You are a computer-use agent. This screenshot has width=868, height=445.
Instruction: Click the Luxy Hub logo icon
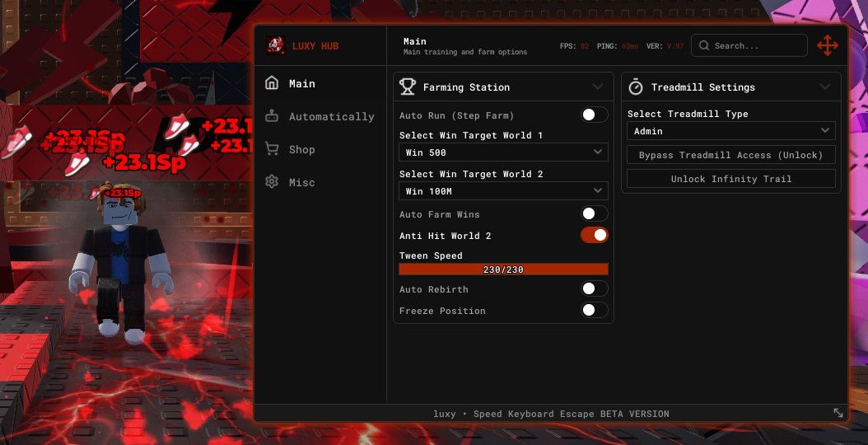point(274,45)
